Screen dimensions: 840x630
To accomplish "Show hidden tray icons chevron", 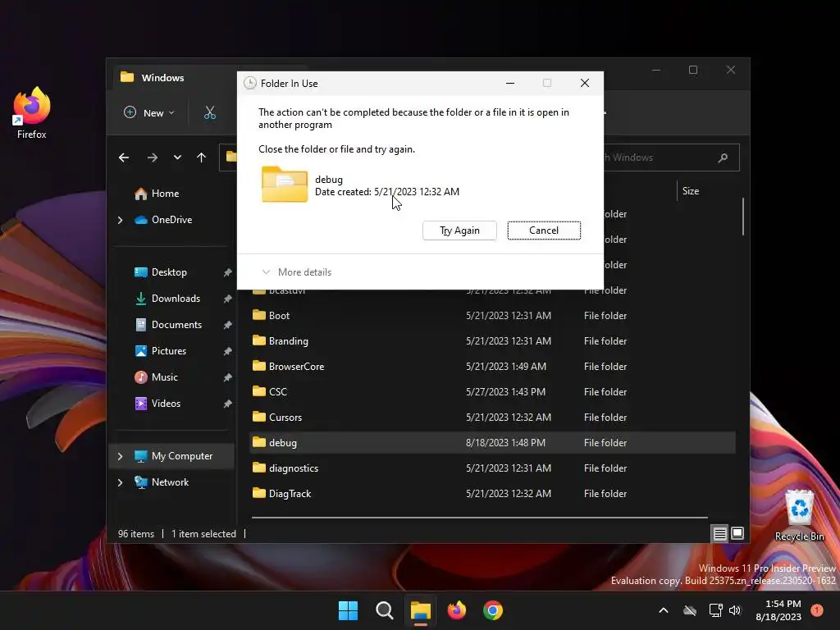I will [x=663, y=610].
